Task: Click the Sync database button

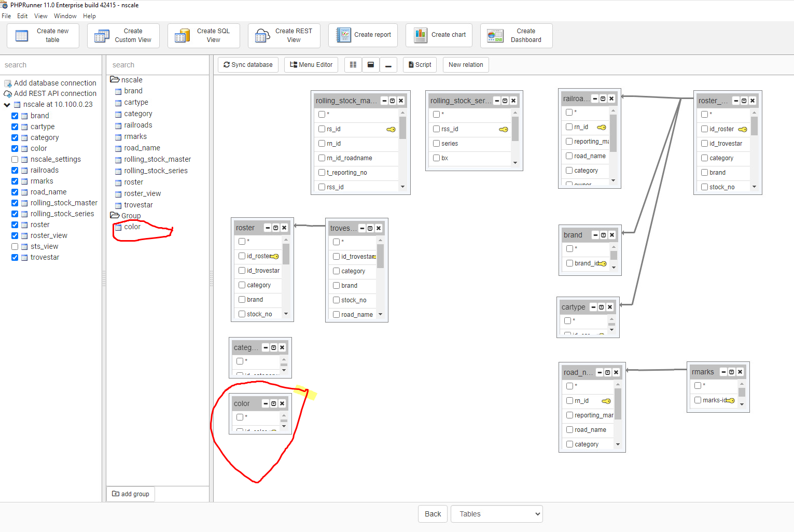Action: (x=248, y=65)
